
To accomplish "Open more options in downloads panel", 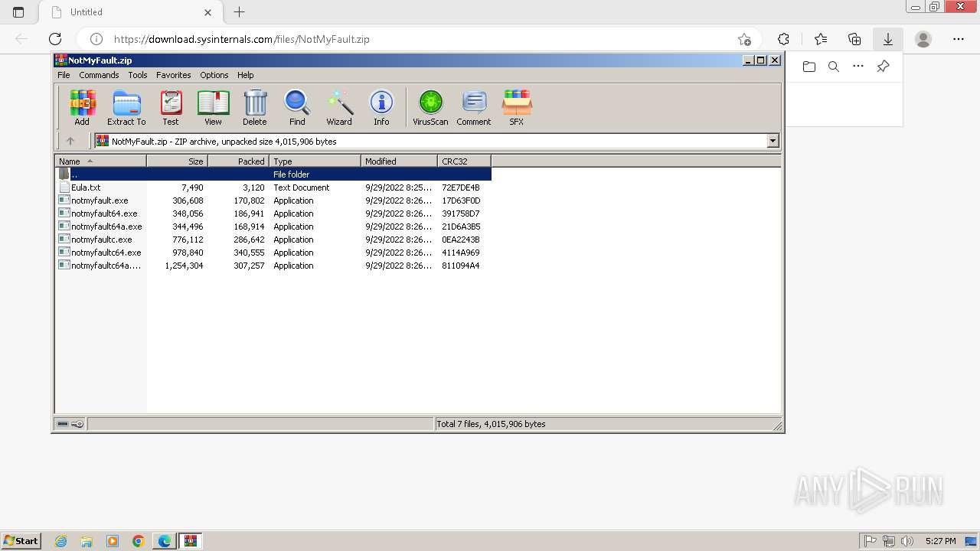I will pyautogui.click(x=858, y=67).
